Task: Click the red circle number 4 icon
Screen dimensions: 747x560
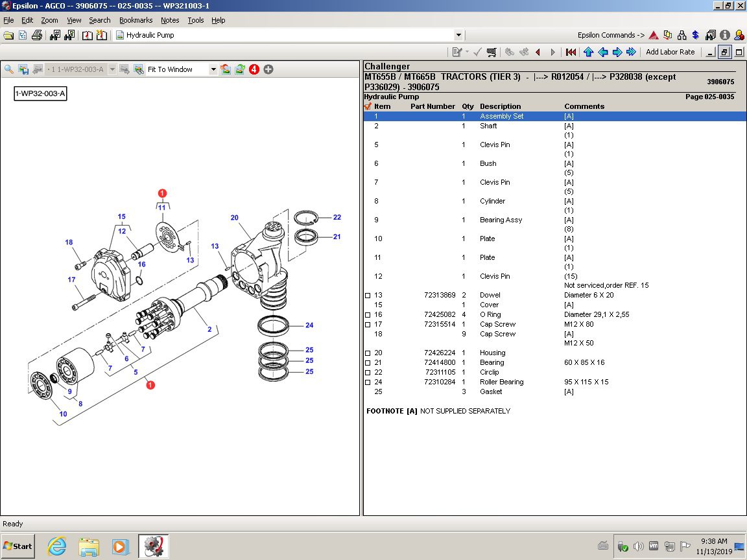Action: pyautogui.click(x=254, y=69)
